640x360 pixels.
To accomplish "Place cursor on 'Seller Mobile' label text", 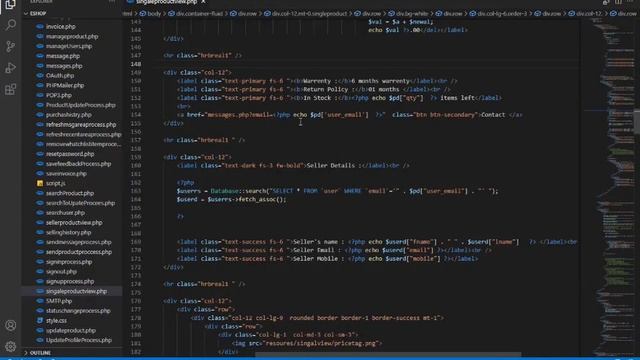I will point(315,258).
